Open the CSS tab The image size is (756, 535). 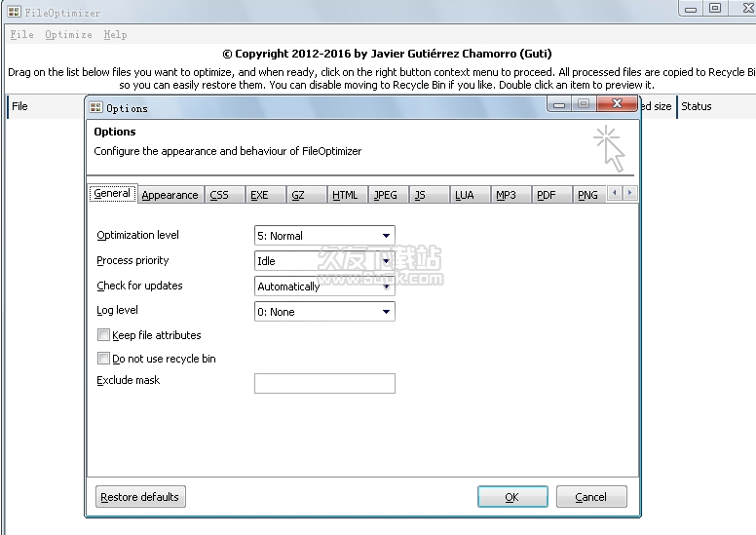(224, 195)
